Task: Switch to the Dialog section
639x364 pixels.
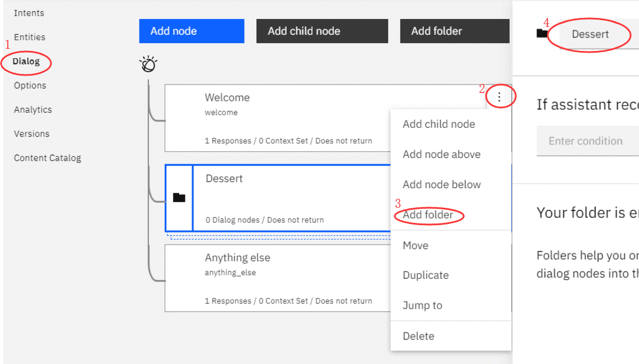Action: click(26, 61)
